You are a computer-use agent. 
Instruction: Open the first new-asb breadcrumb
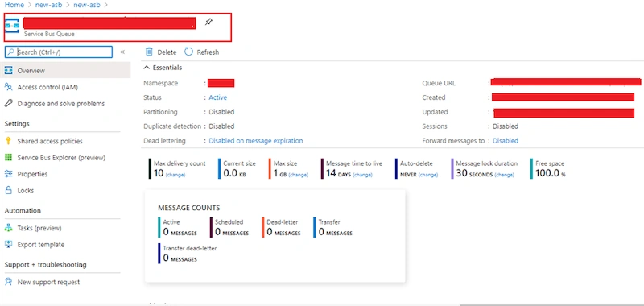[x=48, y=6]
